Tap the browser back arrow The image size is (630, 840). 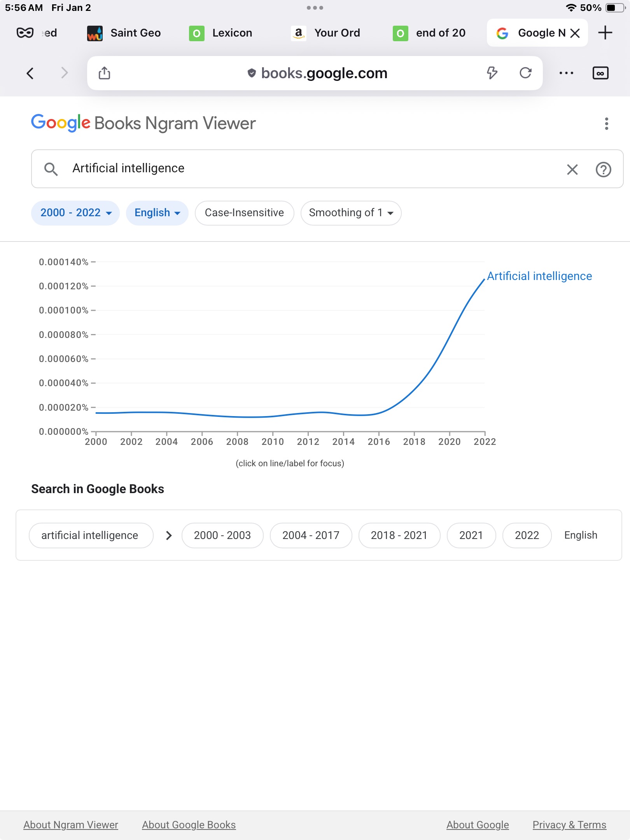(30, 73)
